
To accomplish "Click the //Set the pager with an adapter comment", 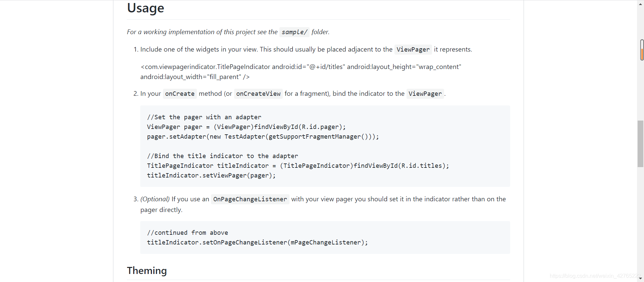I will pyautogui.click(x=204, y=117).
